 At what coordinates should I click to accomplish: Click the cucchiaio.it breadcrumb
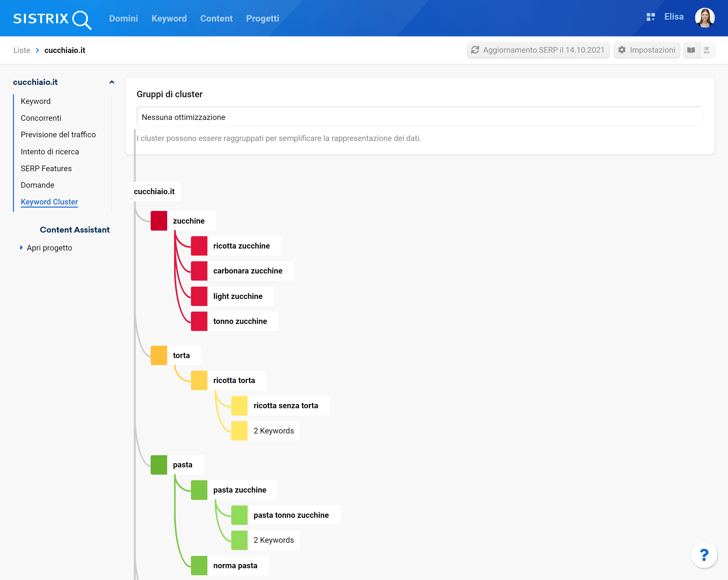(x=65, y=50)
